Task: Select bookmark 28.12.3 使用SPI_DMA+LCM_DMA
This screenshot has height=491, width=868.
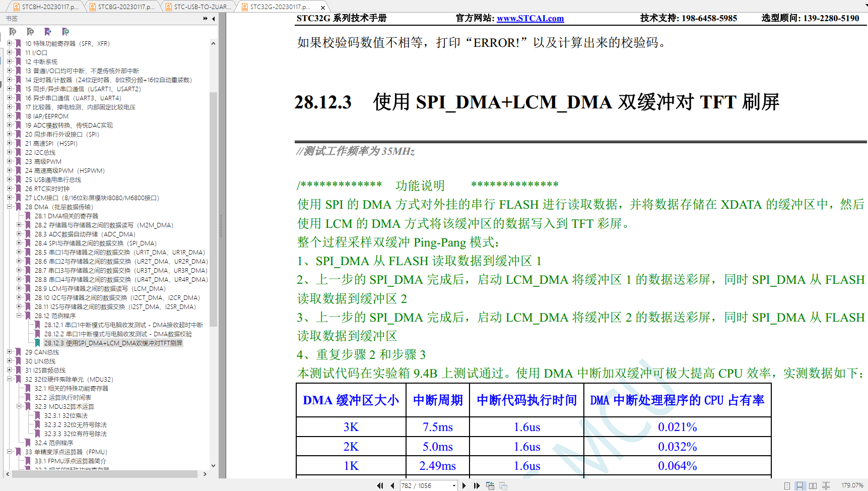Action: tap(113, 343)
